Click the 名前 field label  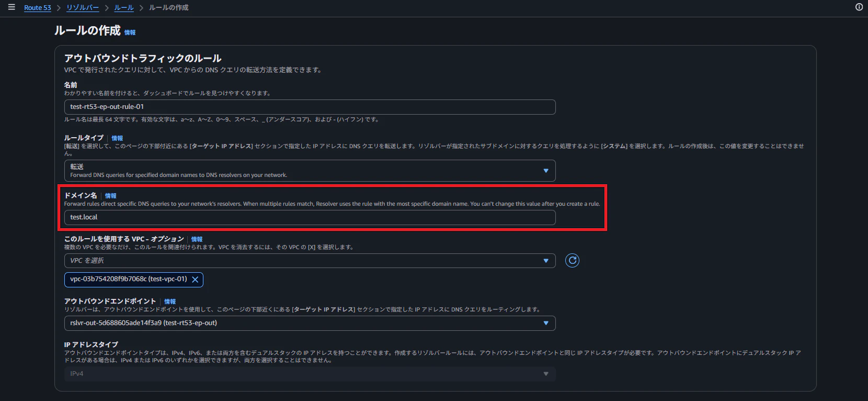pyautogui.click(x=71, y=85)
